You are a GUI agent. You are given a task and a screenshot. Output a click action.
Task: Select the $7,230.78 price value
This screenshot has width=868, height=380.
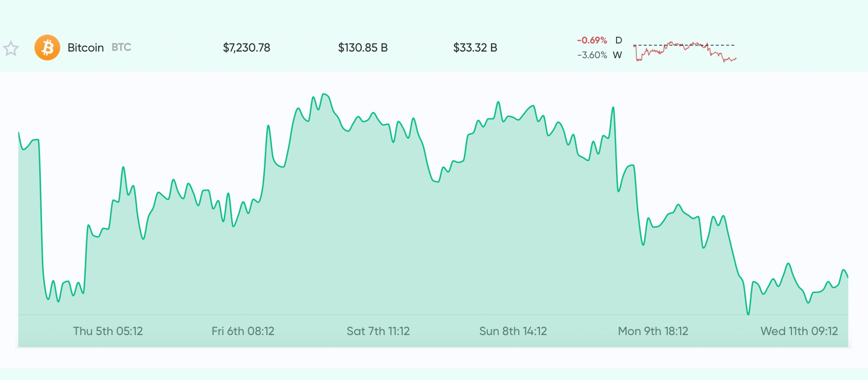tap(246, 47)
